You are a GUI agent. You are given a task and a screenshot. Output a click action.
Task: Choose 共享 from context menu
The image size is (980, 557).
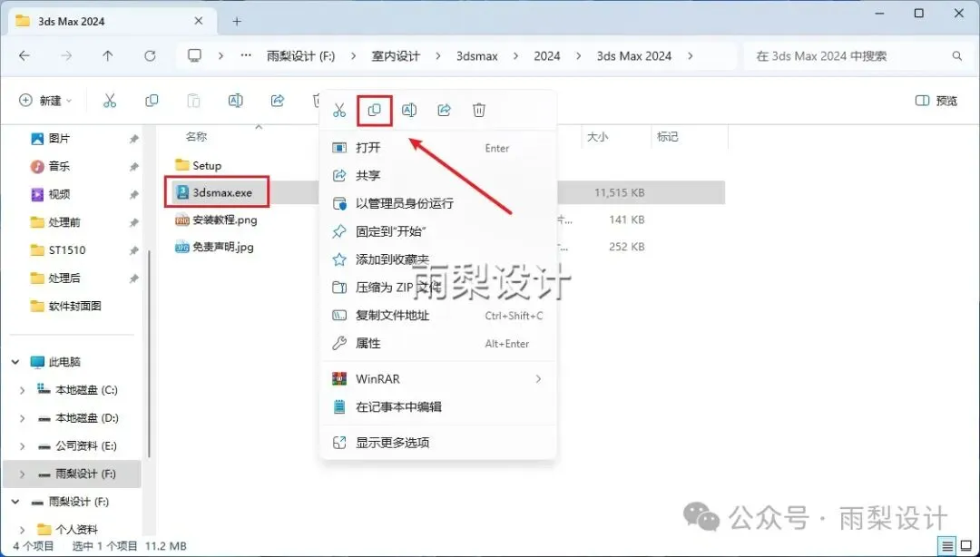click(x=438, y=176)
